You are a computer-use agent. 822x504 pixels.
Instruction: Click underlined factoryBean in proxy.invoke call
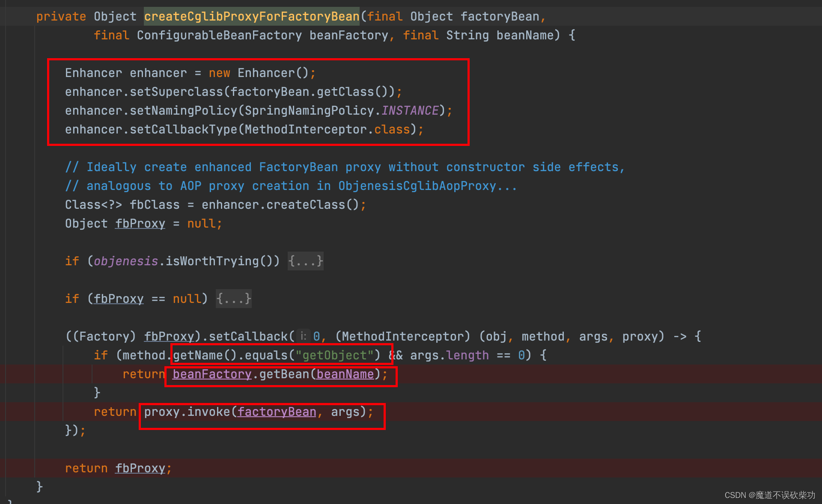point(277,412)
